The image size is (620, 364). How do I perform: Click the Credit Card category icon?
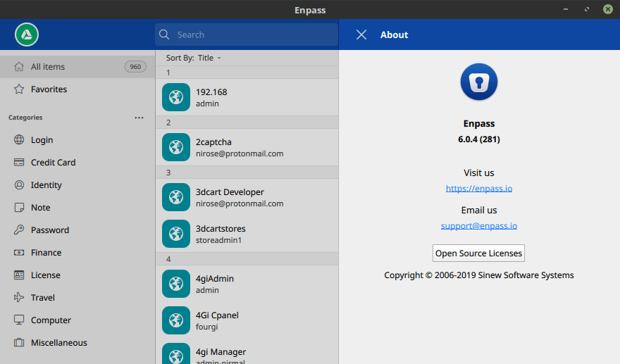pyautogui.click(x=19, y=162)
